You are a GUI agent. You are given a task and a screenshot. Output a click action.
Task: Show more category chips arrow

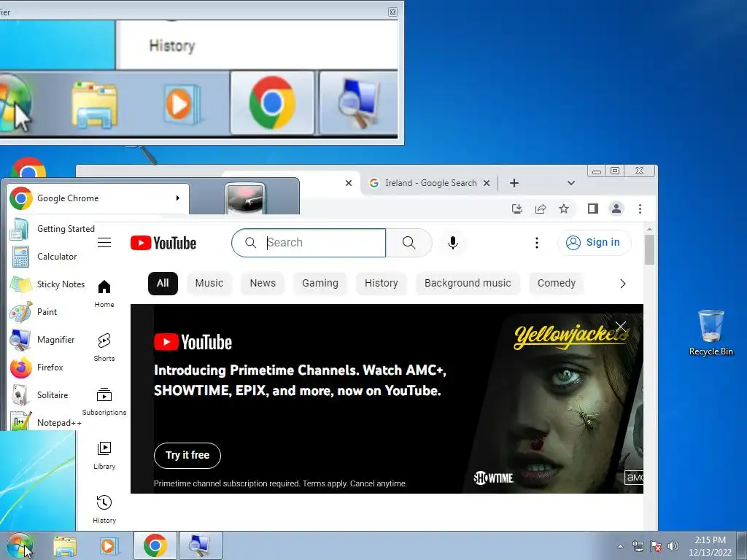click(x=623, y=284)
